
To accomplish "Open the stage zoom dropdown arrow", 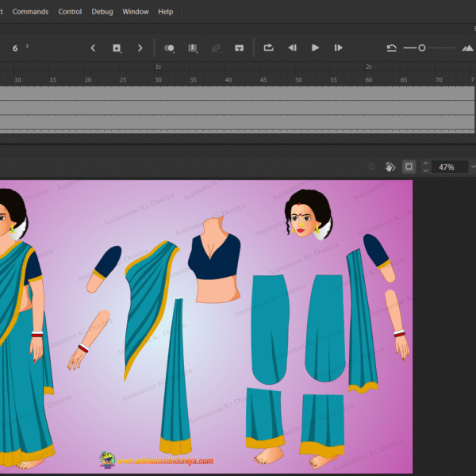I will [x=473, y=167].
